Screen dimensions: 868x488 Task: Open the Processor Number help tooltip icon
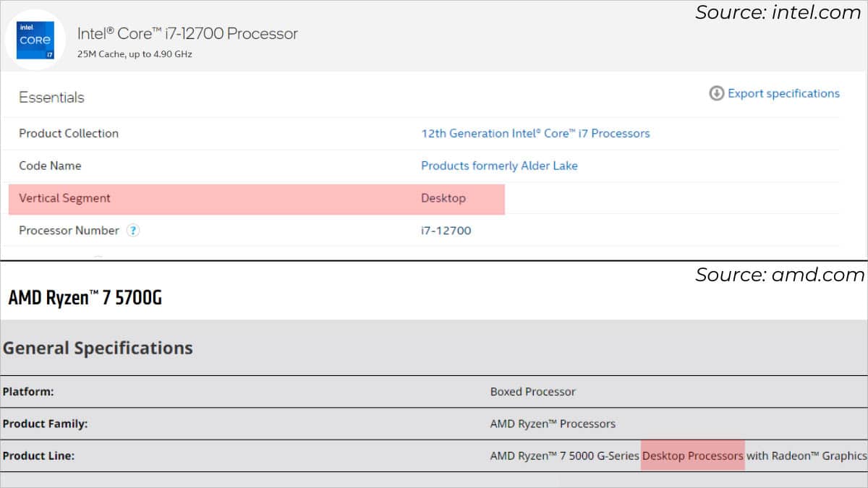click(x=132, y=231)
